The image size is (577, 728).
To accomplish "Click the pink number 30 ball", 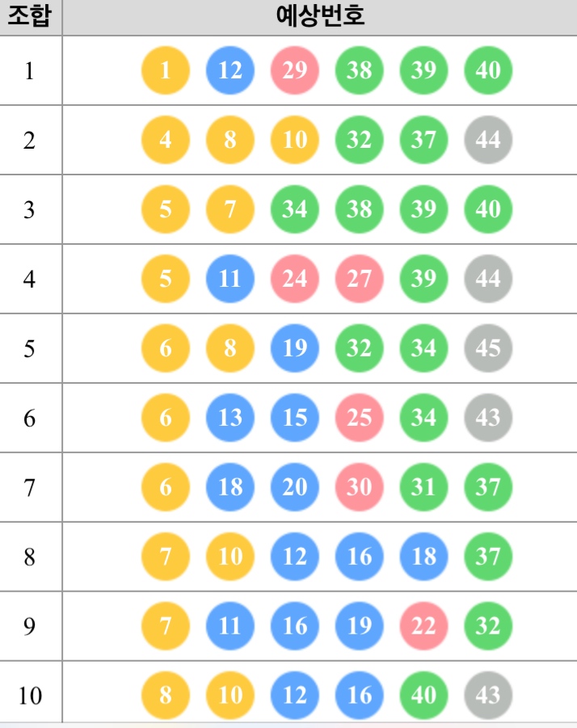I will click(360, 487).
